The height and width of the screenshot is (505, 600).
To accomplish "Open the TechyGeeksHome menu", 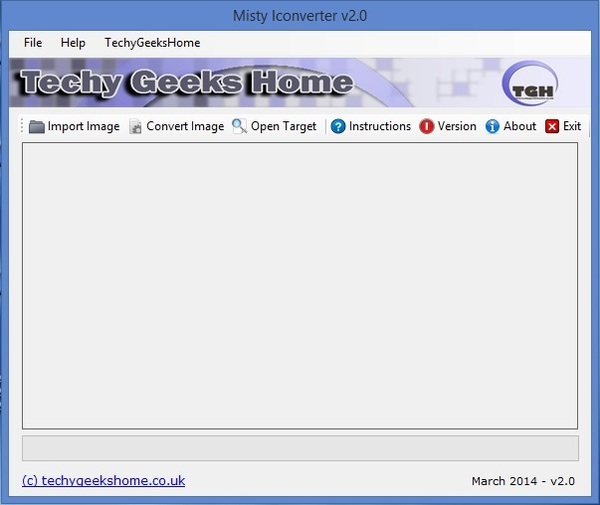I will (x=152, y=43).
